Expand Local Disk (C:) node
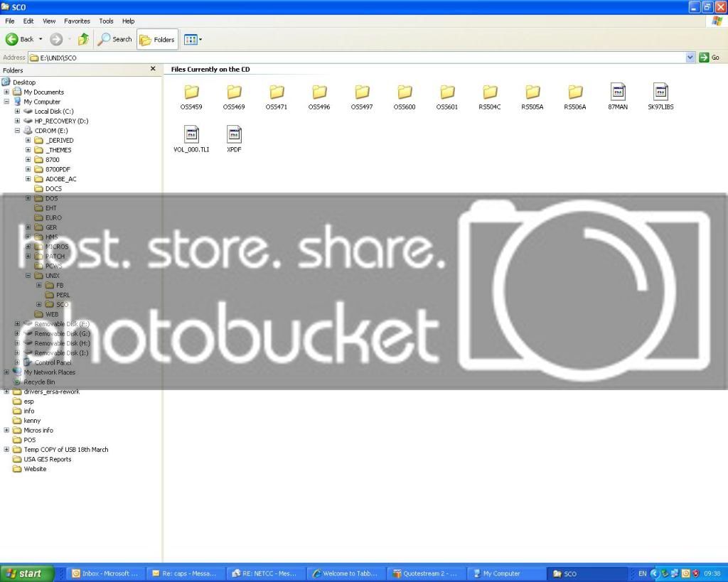The width and height of the screenshot is (728, 582). click(x=17, y=112)
